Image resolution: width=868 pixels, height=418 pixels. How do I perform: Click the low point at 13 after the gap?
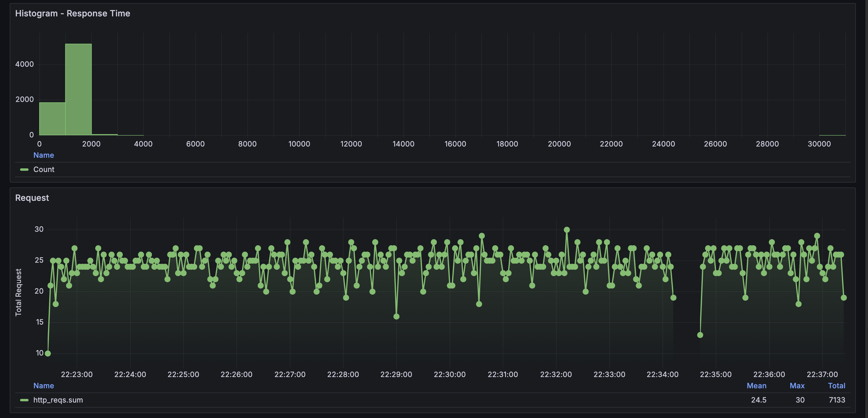click(700, 335)
